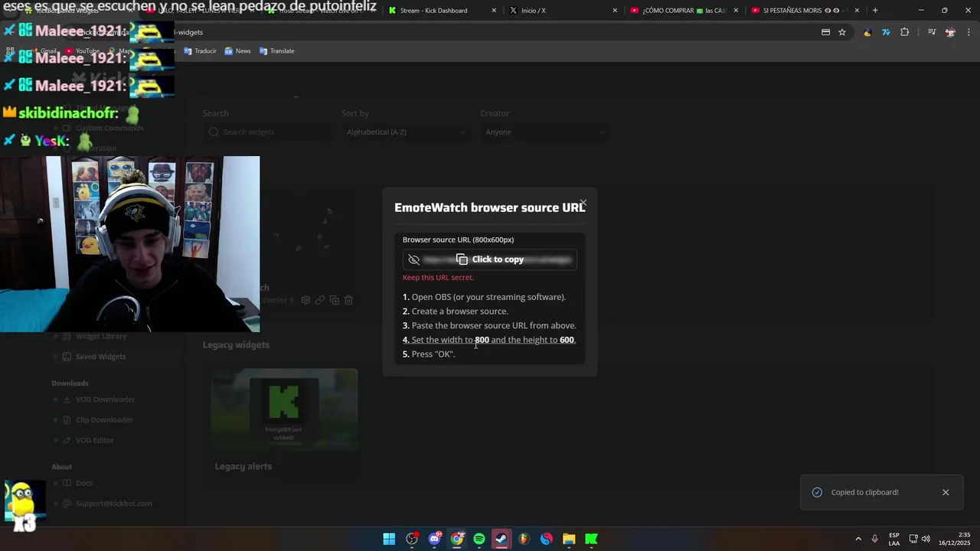Open the media control icon in Chrome toolbar
The width and height of the screenshot is (980, 551).
[x=932, y=32]
